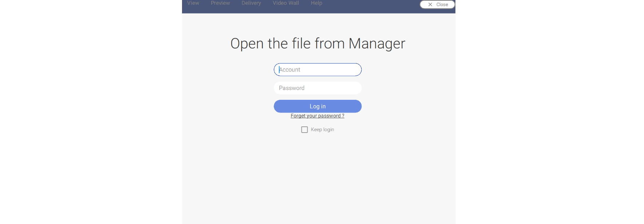Image resolution: width=644 pixels, height=224 pixels.
Task: Click the X icon in Close button
Action: pyautogui.click(x=430, y=4)
